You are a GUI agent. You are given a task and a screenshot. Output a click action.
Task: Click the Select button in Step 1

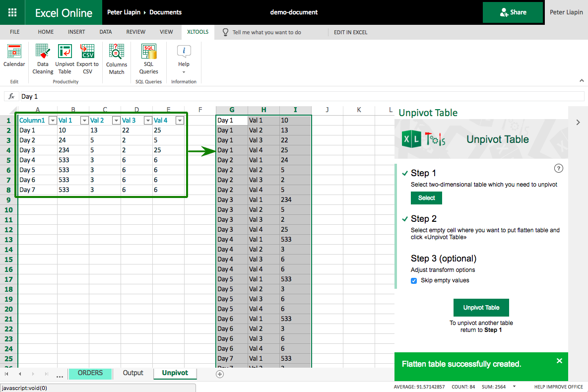click(426, 198)
